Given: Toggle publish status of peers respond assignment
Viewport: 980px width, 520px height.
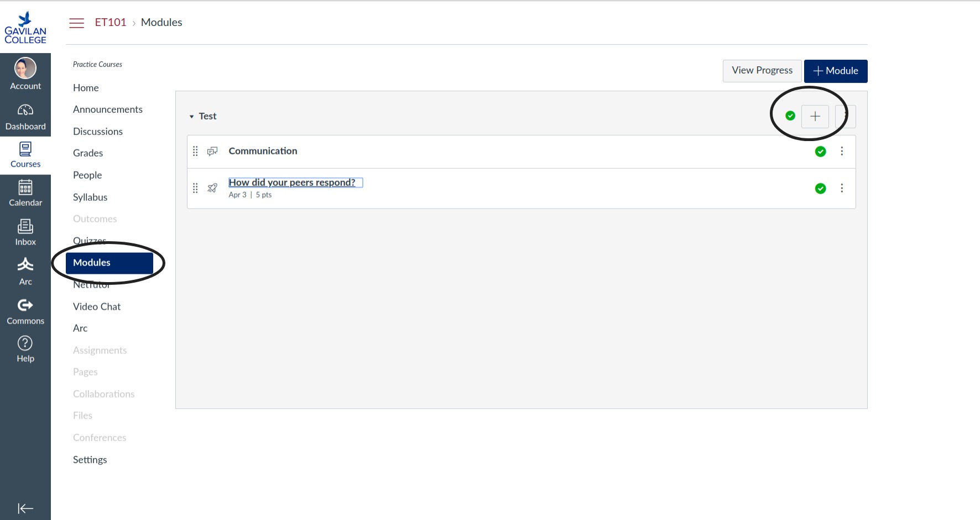Looking at the screenshot, I should tap(821, 189).
